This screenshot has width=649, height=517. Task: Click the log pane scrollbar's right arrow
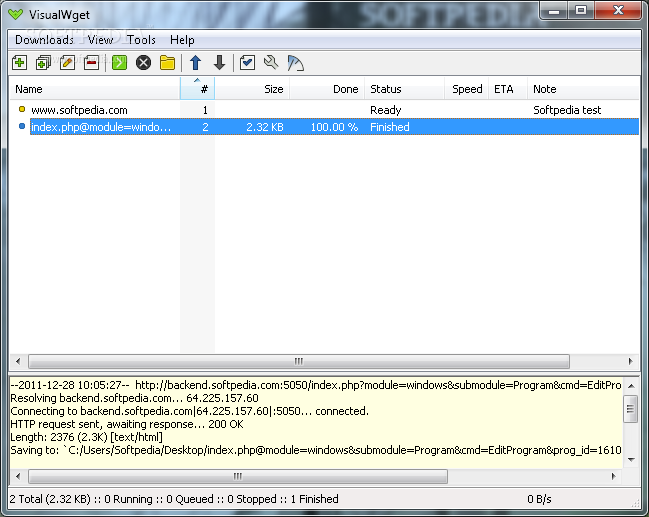point(613,476)
